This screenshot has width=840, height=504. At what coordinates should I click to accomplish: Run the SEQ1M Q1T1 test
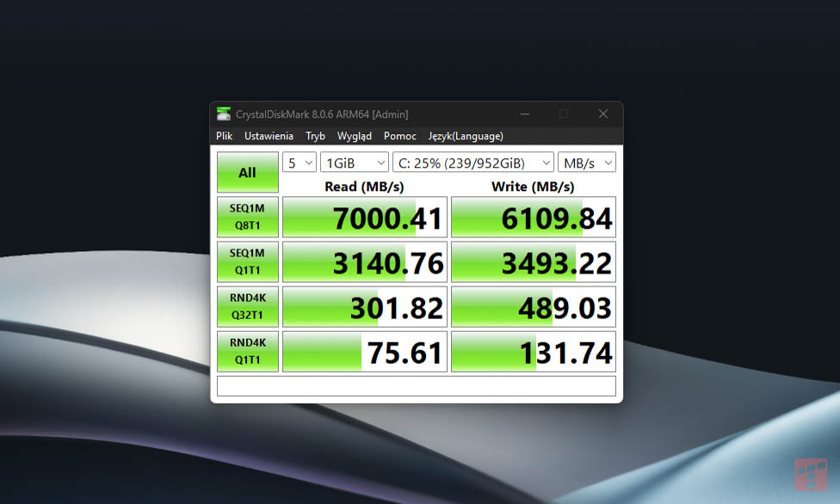pos(247,261)
